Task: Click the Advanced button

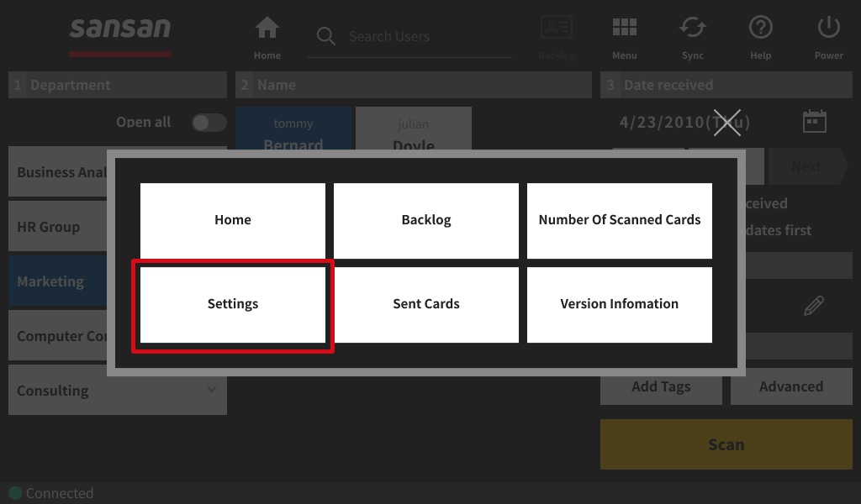Action: 791,386
